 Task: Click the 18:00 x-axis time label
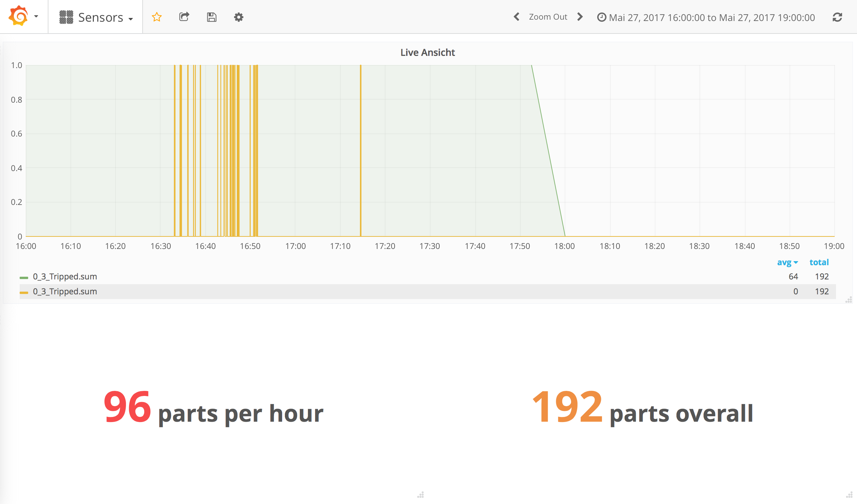(565, 246)
